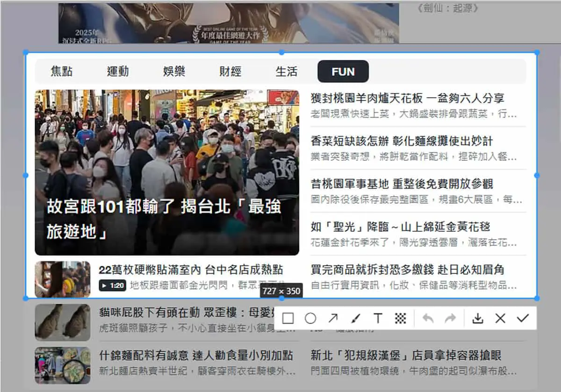Select the 娛樂 tab
This screenshot has height=392, width=561.
[x=174, y=71]
